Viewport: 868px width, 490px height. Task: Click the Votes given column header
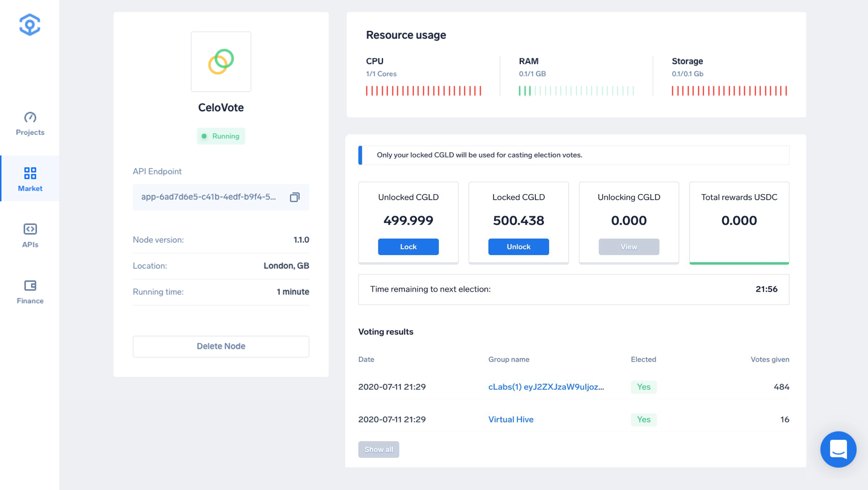(770, 359)
